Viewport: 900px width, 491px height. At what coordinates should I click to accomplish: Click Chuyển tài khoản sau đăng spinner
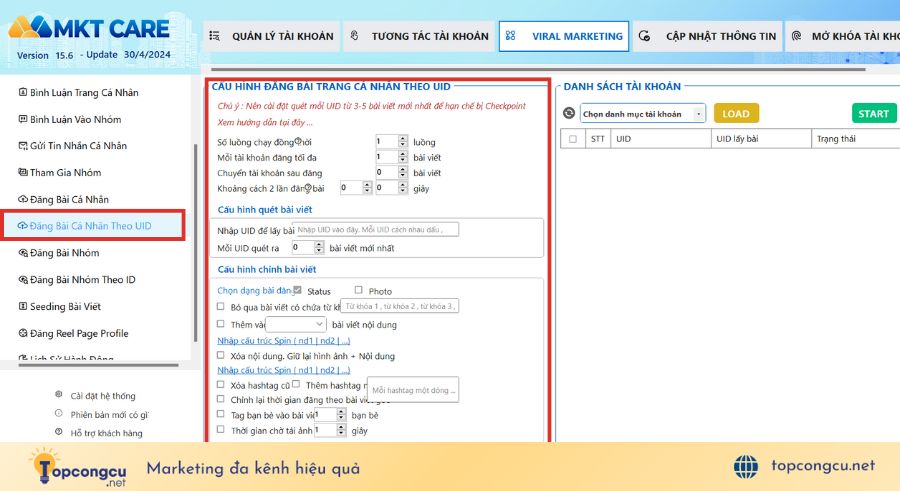coord(391,172)
